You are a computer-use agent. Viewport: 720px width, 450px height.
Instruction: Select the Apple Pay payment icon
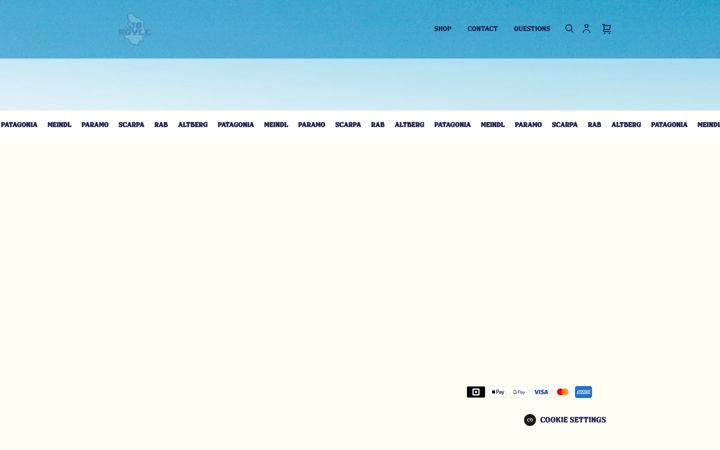pos(498,392)
